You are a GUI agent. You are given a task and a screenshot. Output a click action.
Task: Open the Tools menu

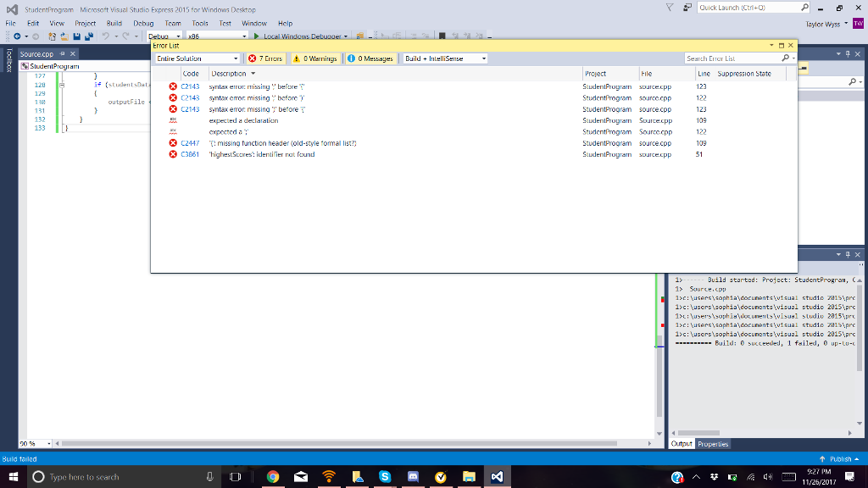(x=200, y=23)
